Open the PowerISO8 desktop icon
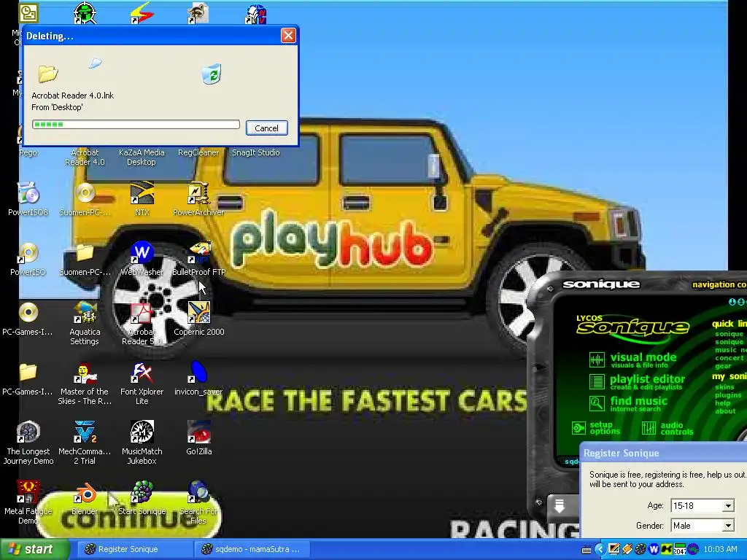This screenshot has height=560, width=747. [x=28, y=199]
